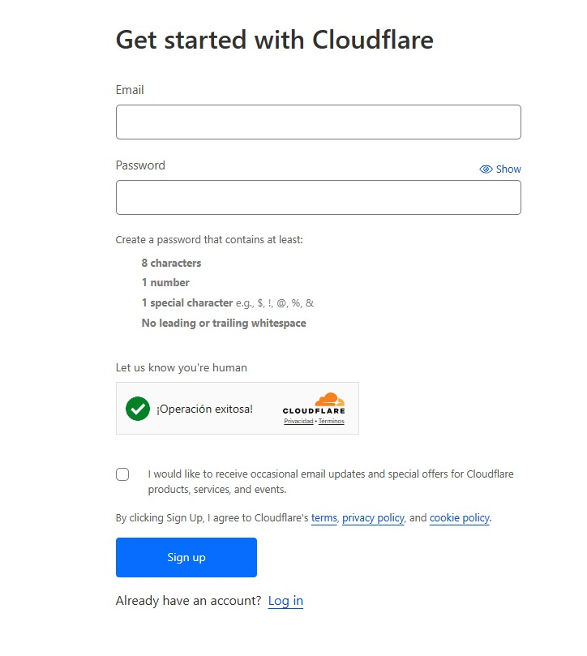Image resolution: width=587 pixels, height=656 pixels.
Task: Click the CLOUDFLARE wordmark in the widget
Action: [x=314, y=411]
